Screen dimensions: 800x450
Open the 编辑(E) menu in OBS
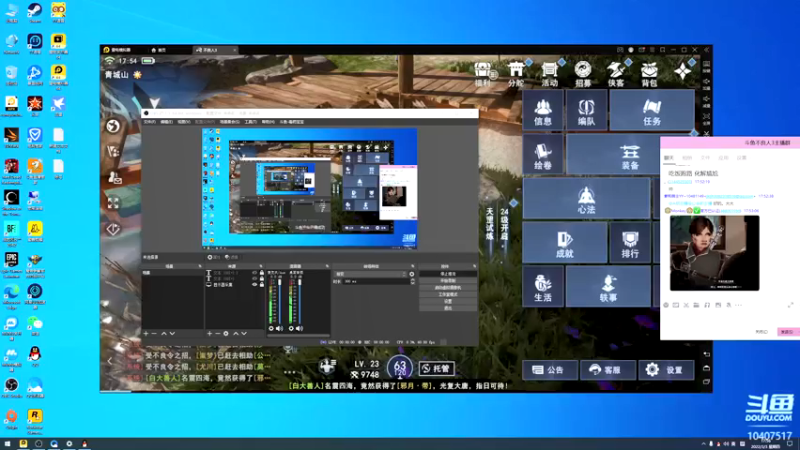coord(167,122)
